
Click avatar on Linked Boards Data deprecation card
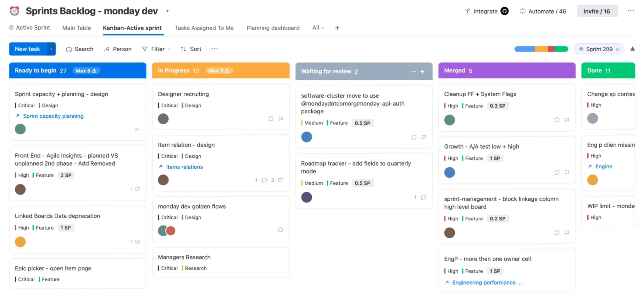click(20, 242)
